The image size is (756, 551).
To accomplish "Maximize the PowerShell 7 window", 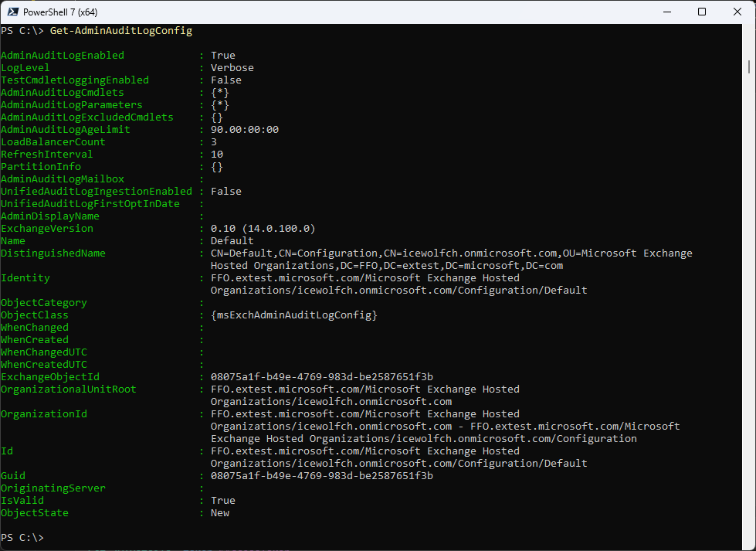I will pos(702,12).
